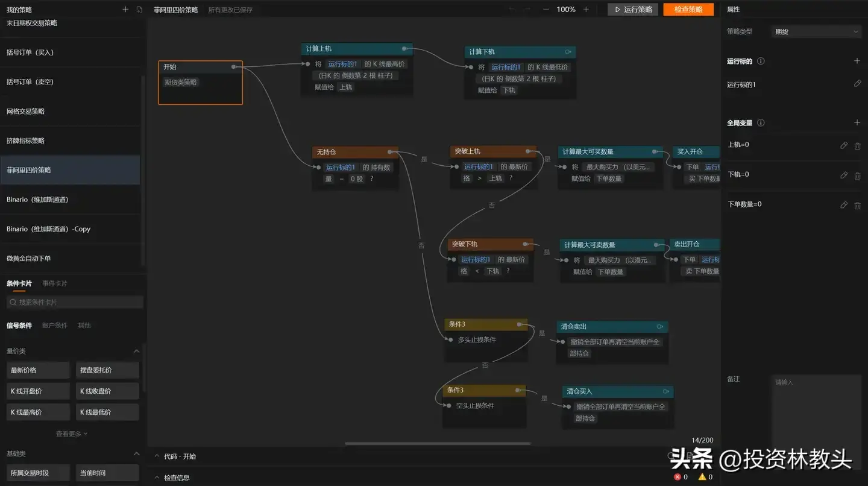Collapse the 量价类 section
The width and height of the screenshot is (868, 486).
136,351
